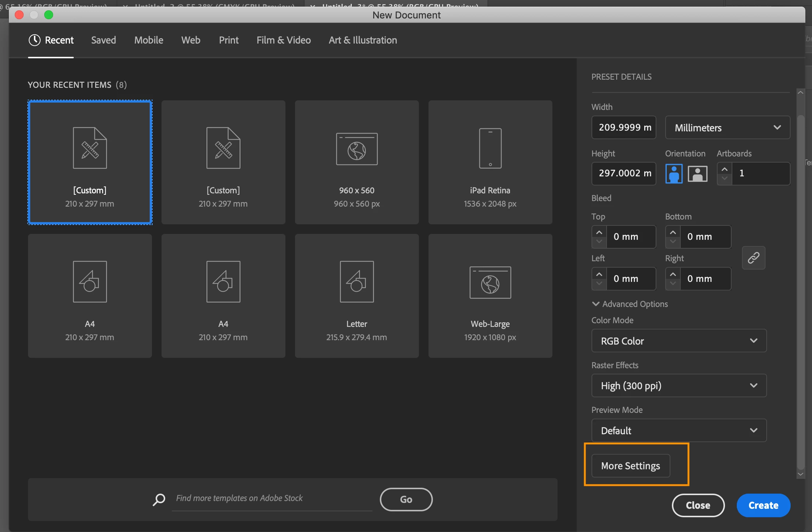Increment the Top bleed value
This screenshot has width=812, height=532.
coord(599,232)
